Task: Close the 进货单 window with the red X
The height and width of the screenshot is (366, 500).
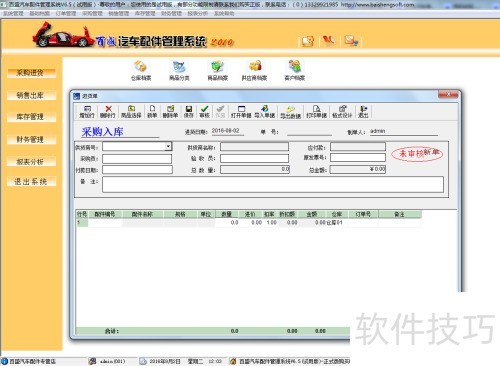Action: coord(448,95)
